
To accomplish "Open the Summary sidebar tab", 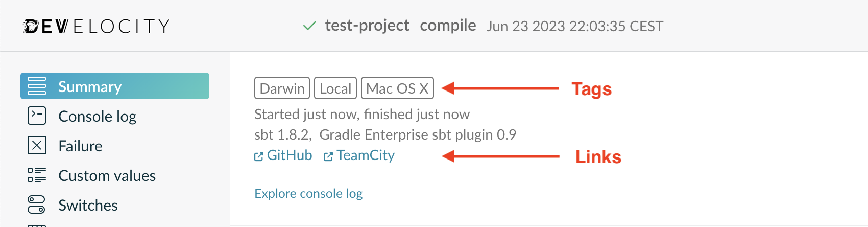I will (x=90, y=86).
